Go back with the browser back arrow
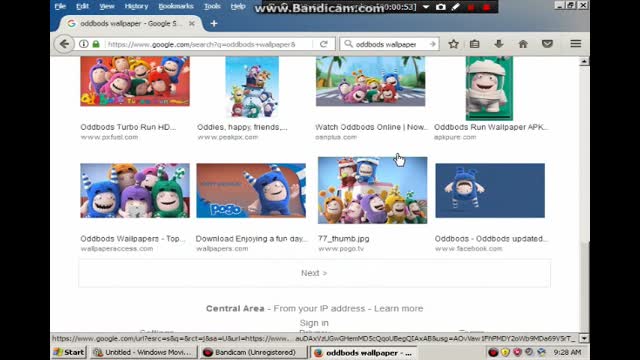Viewport: 640px width, 360px height. click(x=64, y=44)
